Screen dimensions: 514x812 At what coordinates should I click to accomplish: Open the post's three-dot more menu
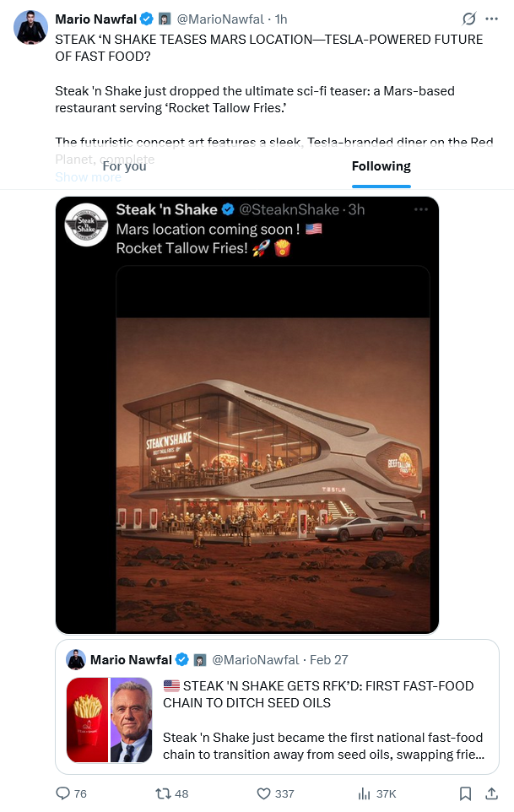(x=491, y=19)
